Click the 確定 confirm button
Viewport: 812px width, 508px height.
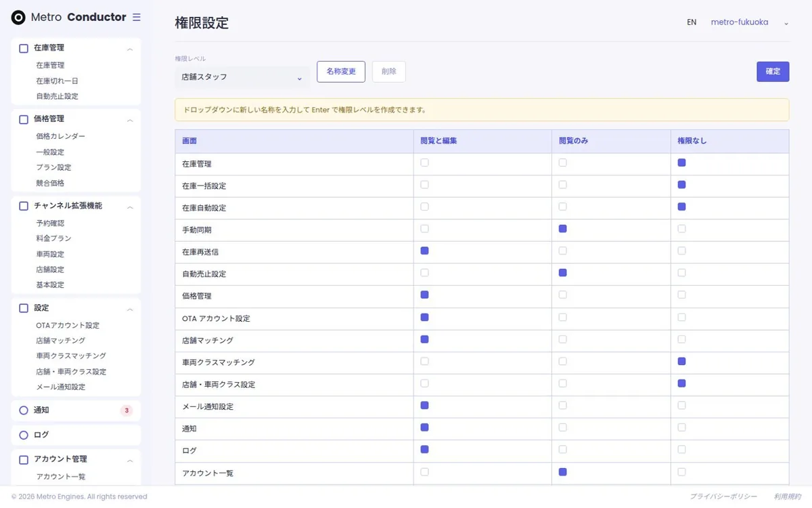773,72
